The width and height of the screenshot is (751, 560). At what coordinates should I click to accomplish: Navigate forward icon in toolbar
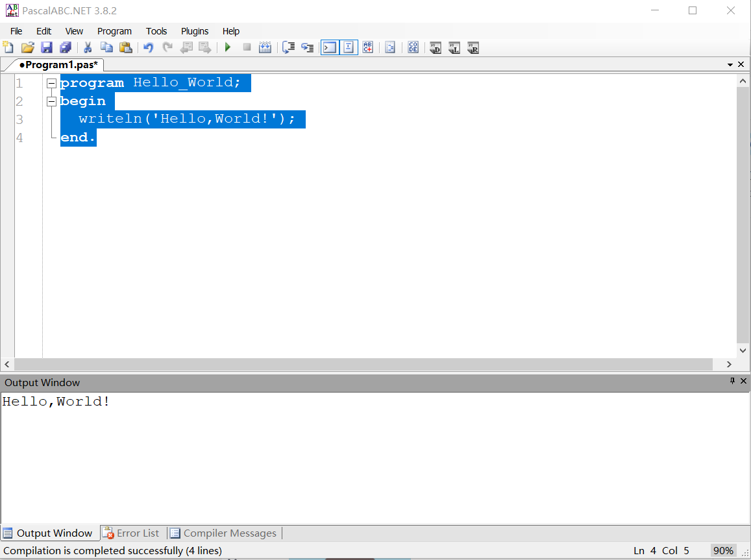tap(205, 47)
